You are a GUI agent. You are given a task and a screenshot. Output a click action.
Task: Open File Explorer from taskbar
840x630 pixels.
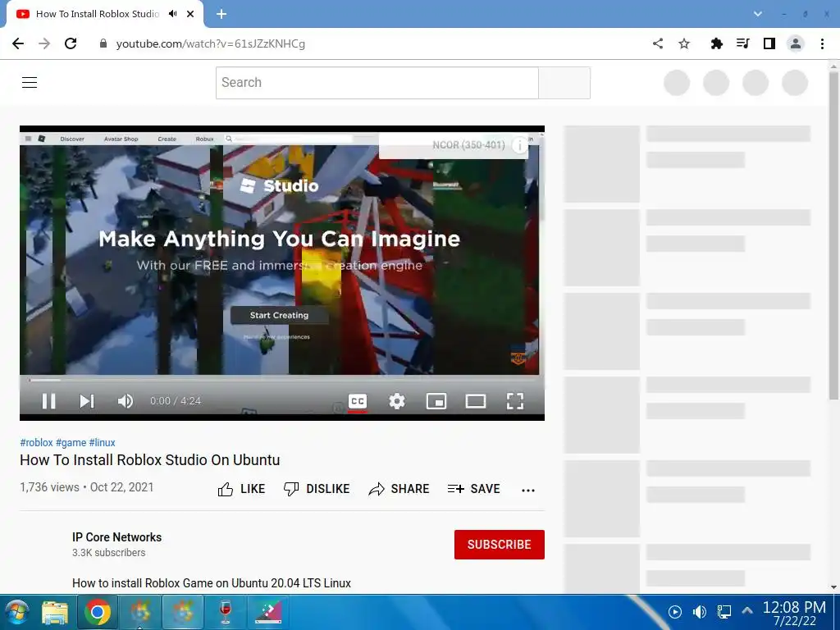click(x=55, y=612)
